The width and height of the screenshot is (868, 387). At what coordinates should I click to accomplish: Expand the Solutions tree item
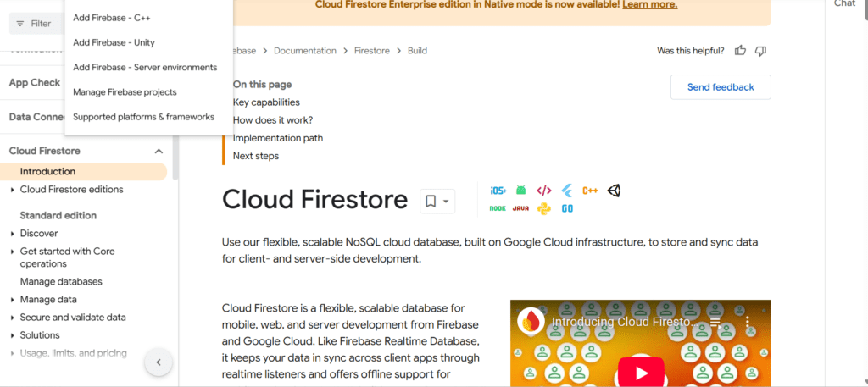point(12,335)
